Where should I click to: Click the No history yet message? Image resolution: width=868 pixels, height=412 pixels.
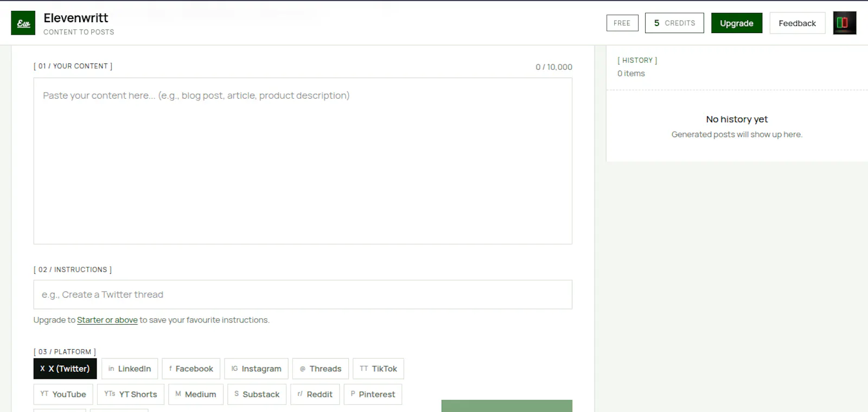click(737, 119)
